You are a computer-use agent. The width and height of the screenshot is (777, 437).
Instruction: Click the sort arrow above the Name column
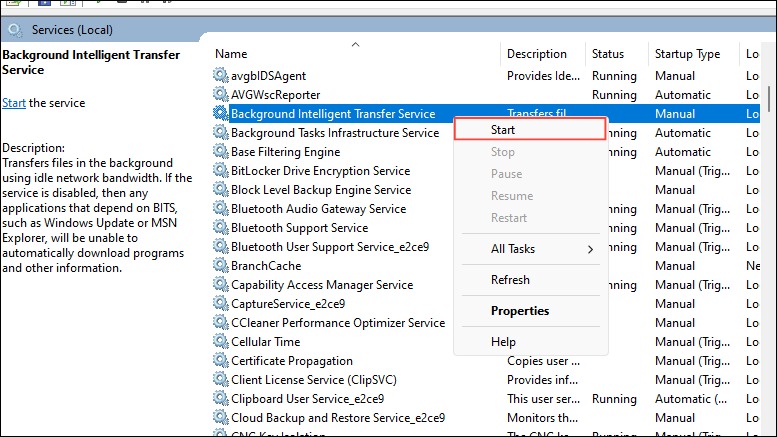(355, 45)
